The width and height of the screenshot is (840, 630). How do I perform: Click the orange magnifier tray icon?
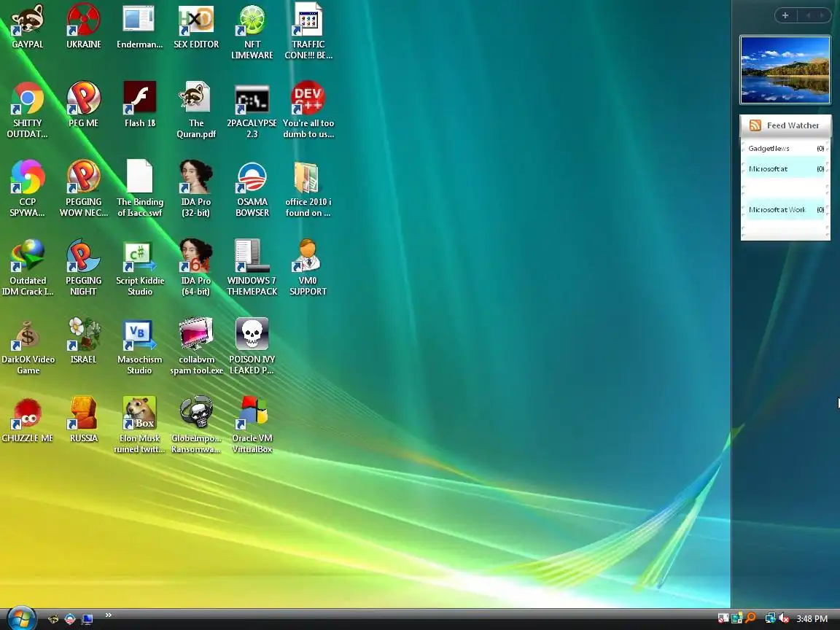click(x=750, y=618)
